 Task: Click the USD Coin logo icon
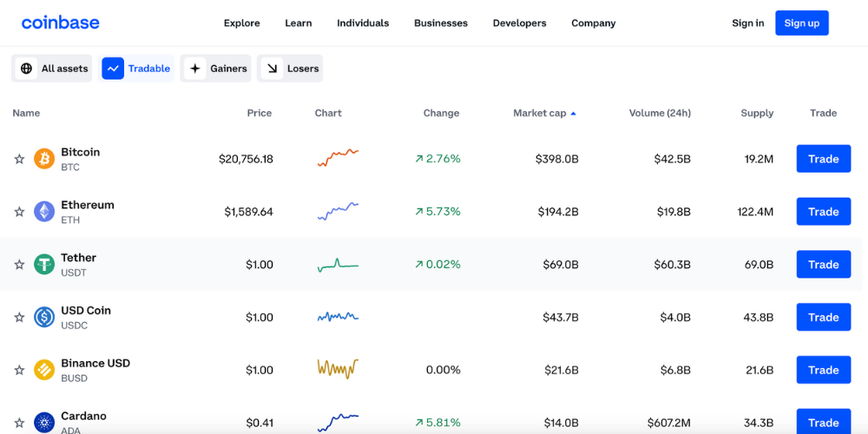click(44, 318)
